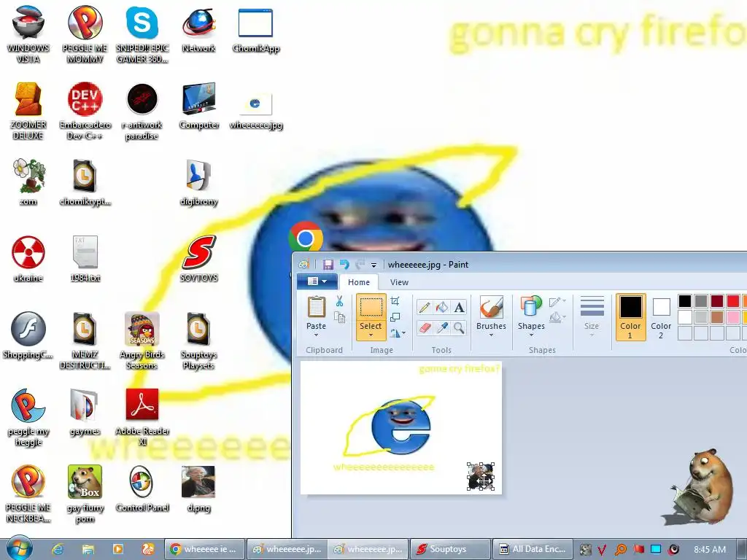Click the 8:45 AM taskbar clock
This screenshot has width=747, height=560.
click(710, 549)
